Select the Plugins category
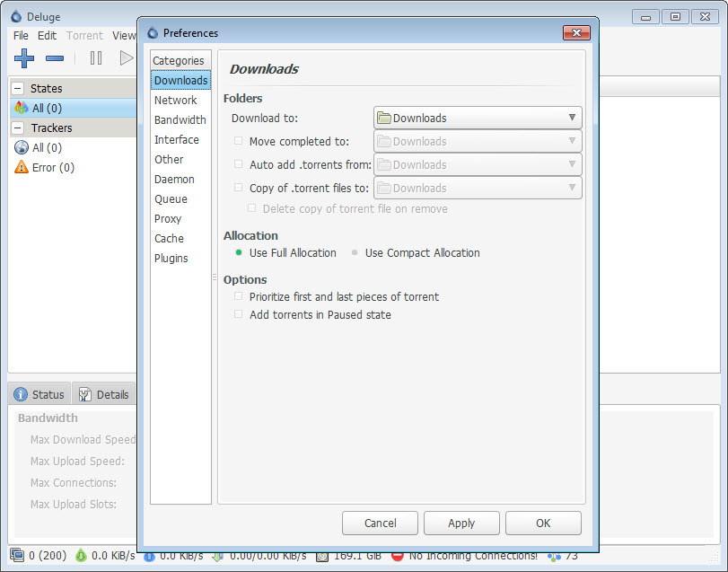The width and height of the screenshot is (728, 572). point(180,258)
